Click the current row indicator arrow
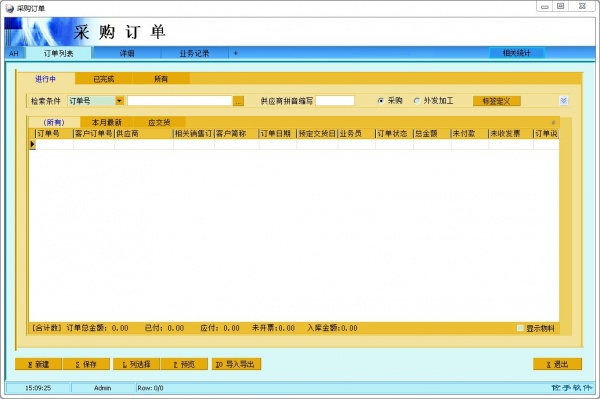 33,144
